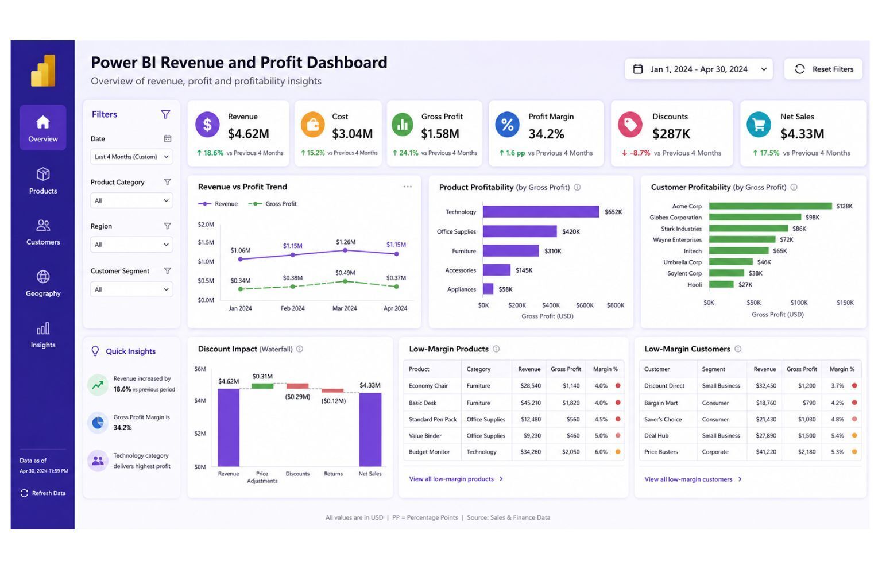The image size is (882, 588).
Task: Select the Office Supplies bar
Action: coord(520,231)
